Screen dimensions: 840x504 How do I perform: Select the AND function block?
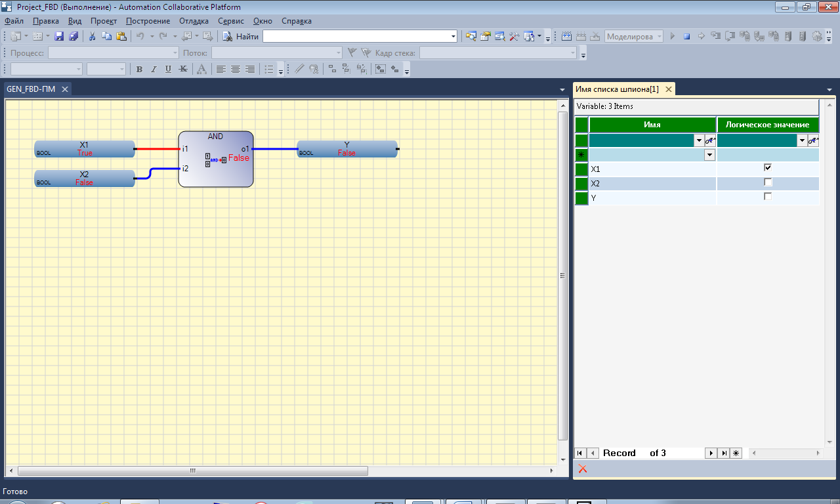tap(216, 159)
